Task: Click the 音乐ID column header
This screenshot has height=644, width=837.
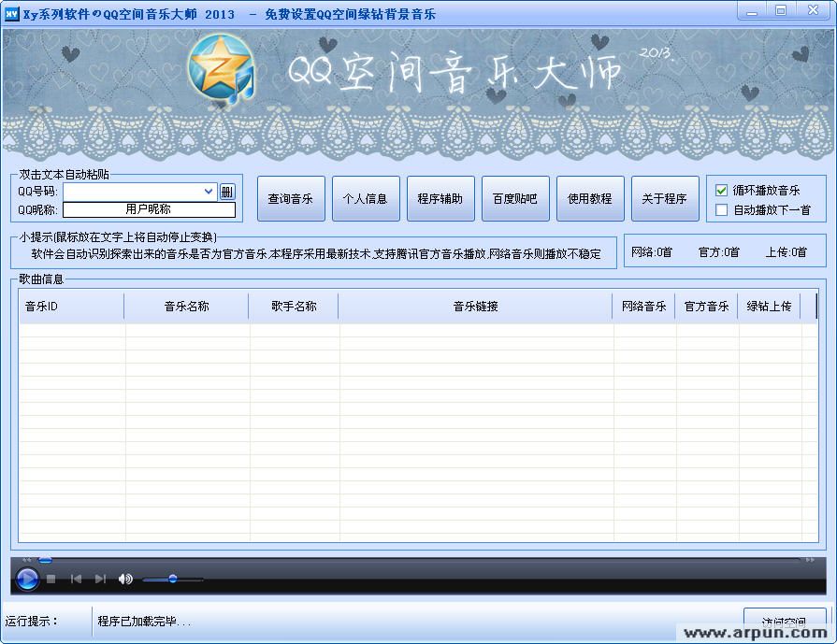Action: point(71,307)
